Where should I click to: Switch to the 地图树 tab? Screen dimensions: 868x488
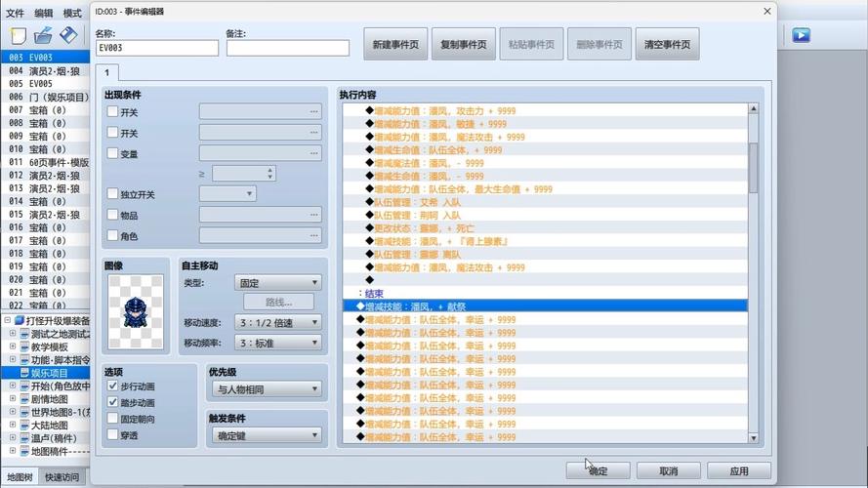point(20,477)
